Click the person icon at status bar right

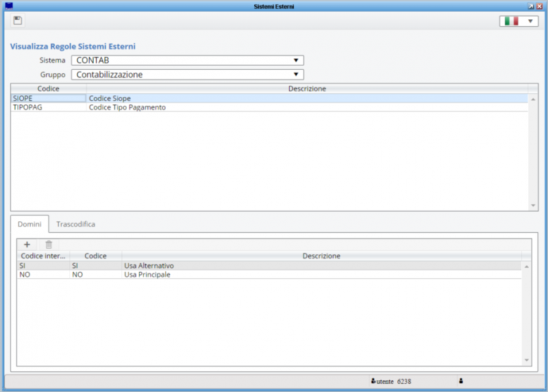[x=461, y=381]
